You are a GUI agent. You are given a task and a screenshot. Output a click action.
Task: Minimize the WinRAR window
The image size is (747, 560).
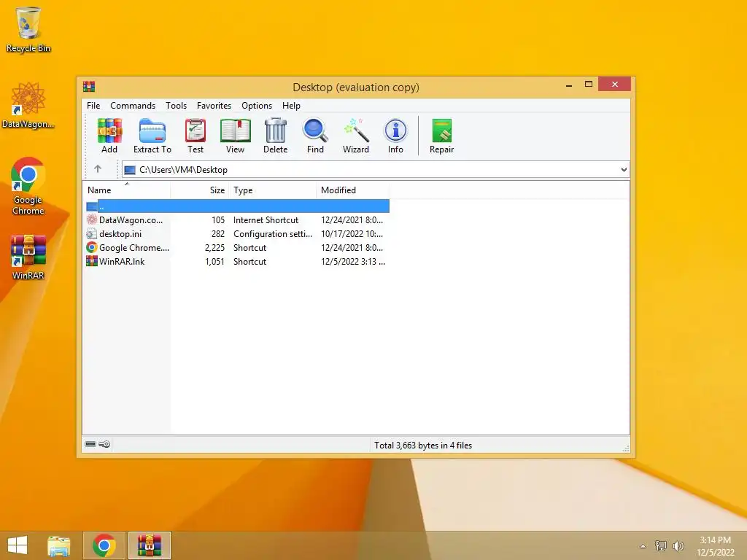[569, 85]
